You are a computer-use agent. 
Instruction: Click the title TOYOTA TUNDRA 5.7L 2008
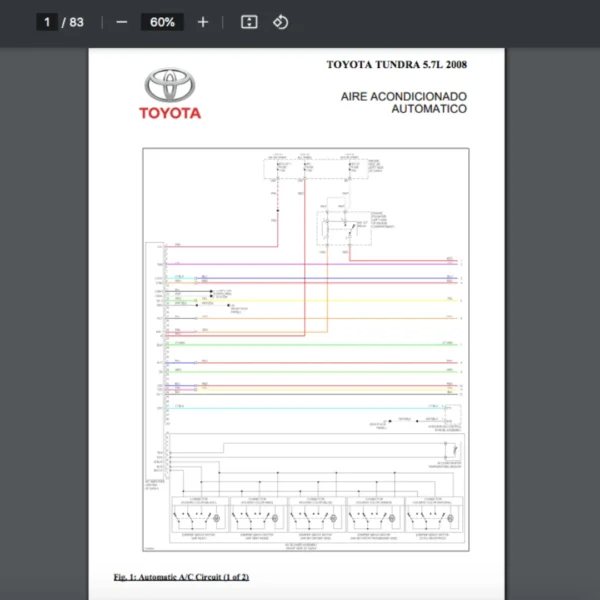coord(396,65)
